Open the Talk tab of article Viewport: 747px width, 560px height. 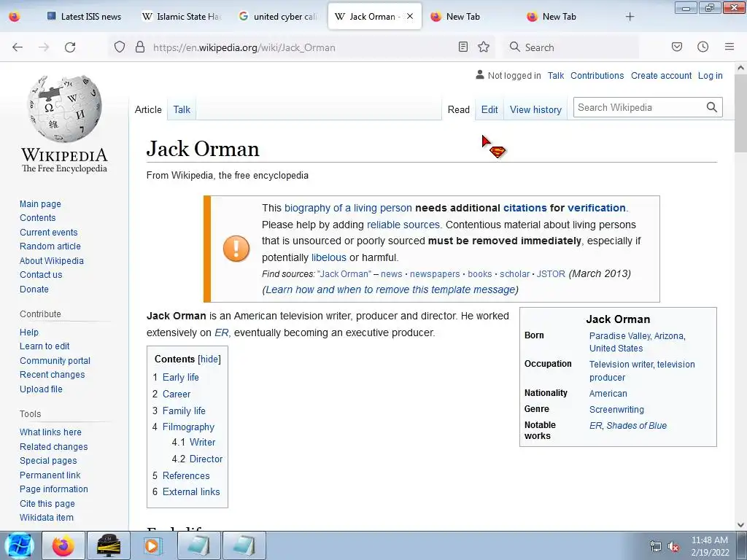point(182,109)
